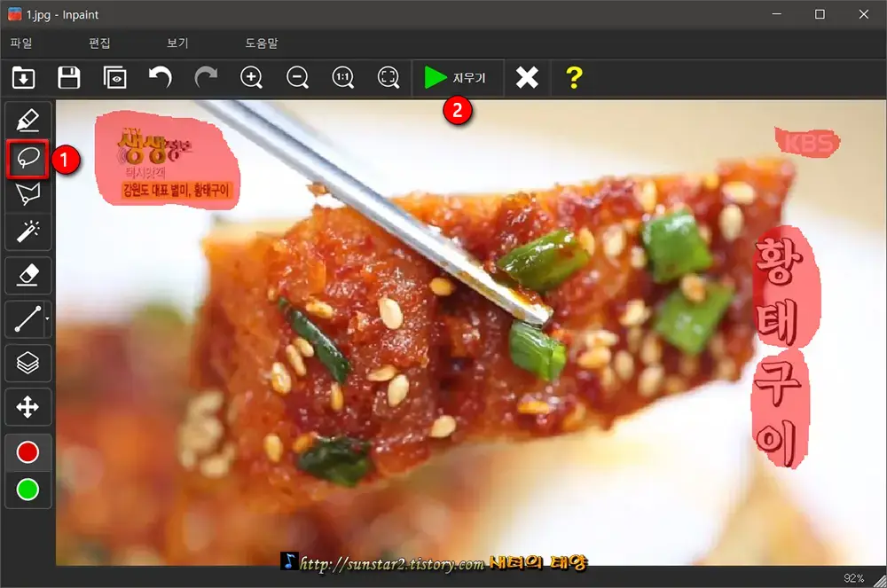Undo the last marking action
887x588 pixels.
(161, 77)
